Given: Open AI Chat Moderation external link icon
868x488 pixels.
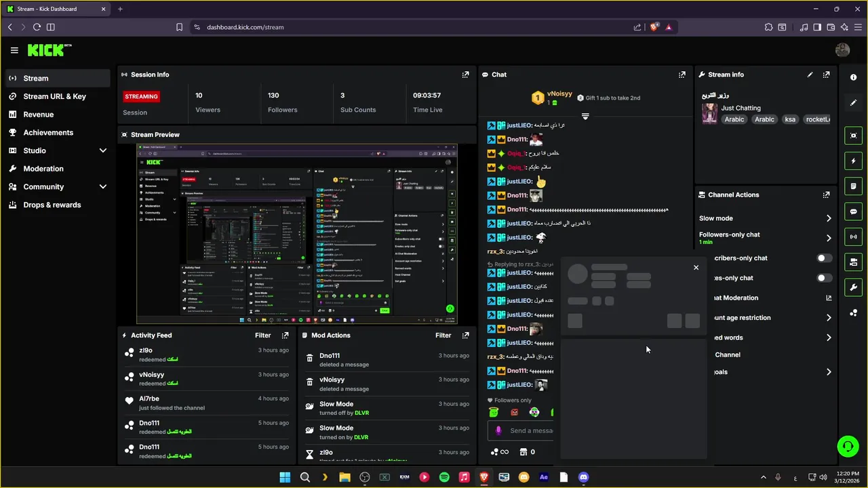Looking at the screenshot, I should click(829, 298).
